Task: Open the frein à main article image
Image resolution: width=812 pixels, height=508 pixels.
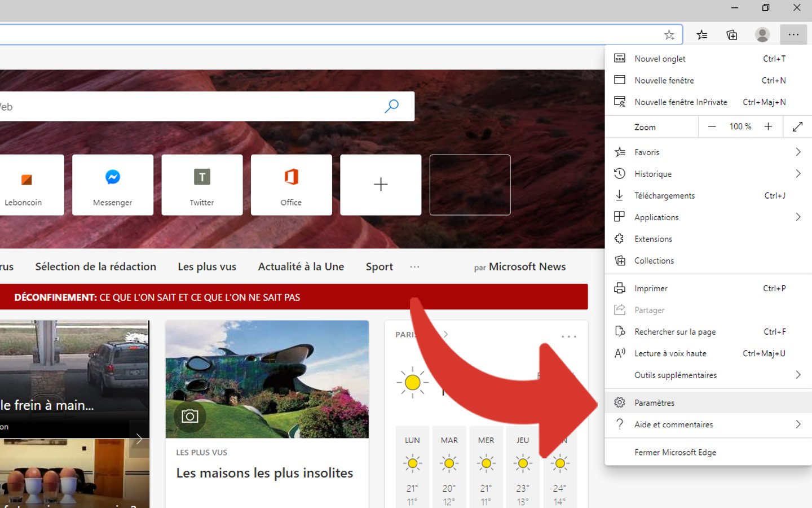Action: (74, 379)
